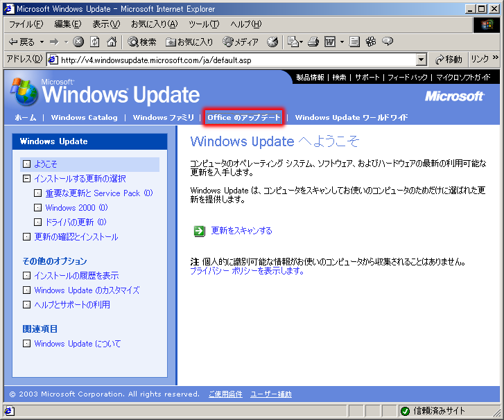
Task: Select Windows 2000 (0) in sidebar
Action: 76,208
